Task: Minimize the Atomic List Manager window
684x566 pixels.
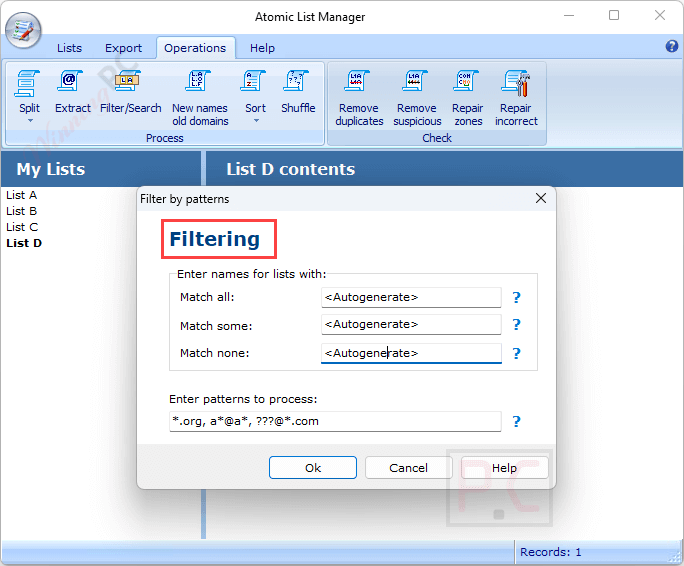Action: click(569, 15)
